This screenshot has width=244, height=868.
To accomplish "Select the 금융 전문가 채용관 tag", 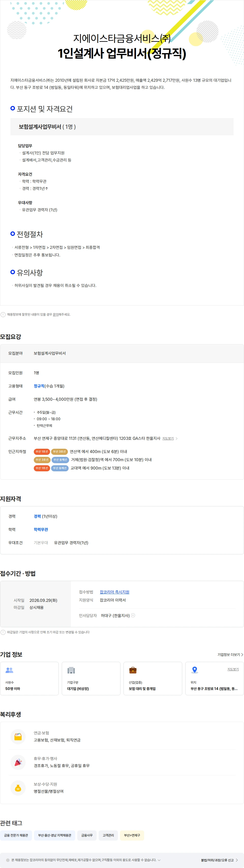I will [16, 835].
